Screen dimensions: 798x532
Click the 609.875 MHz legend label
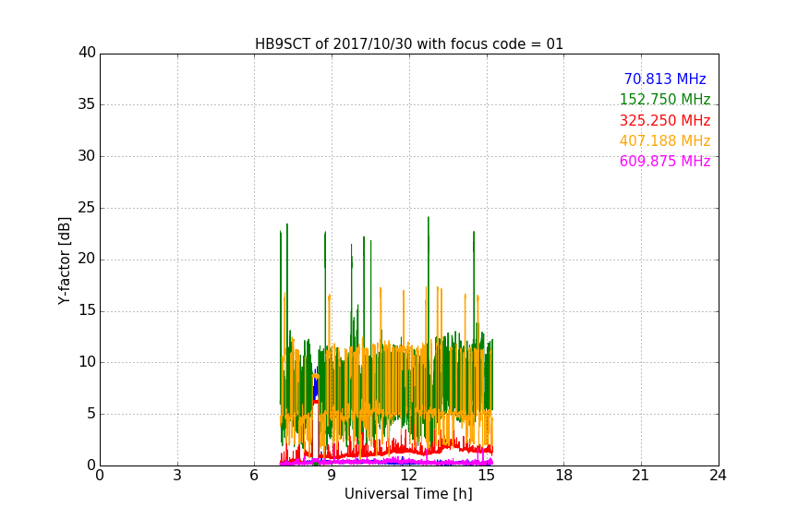click(x=665, y=162)
